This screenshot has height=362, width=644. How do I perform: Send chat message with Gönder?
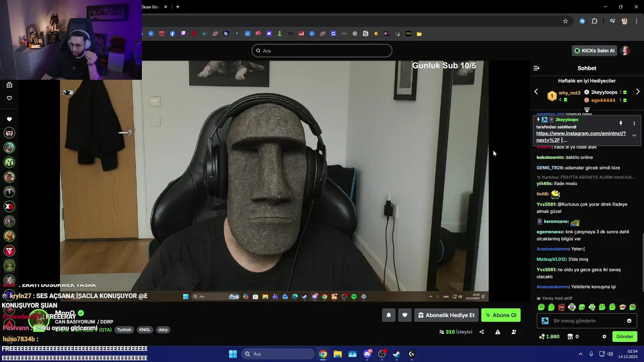pyautogui.click(x=624, y=336)
